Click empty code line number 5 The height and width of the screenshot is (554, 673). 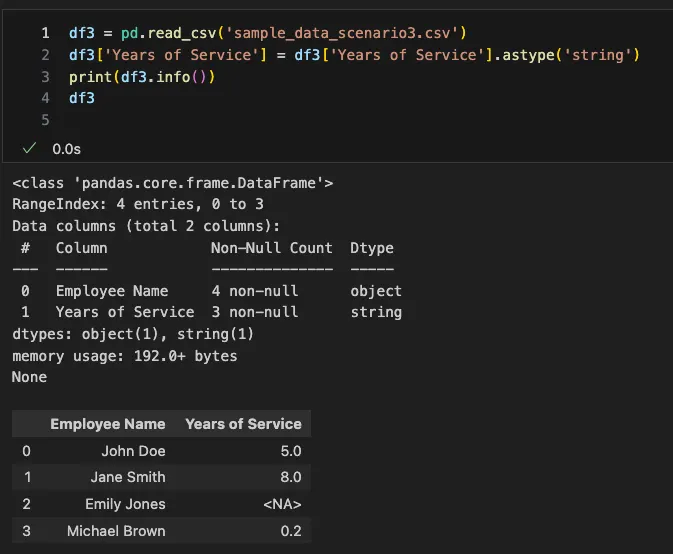pyautogui.click(x=45, y=120)
